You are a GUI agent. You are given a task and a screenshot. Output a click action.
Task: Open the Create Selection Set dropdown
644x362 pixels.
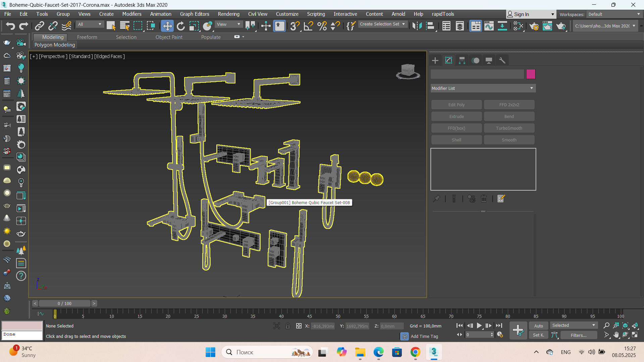[x=382, y=24]
